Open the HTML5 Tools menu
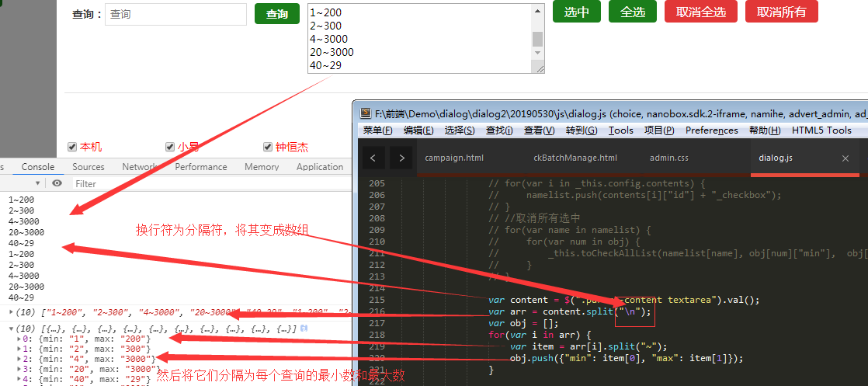The height and width of the screenshot is (386, 868). (821, 130)
